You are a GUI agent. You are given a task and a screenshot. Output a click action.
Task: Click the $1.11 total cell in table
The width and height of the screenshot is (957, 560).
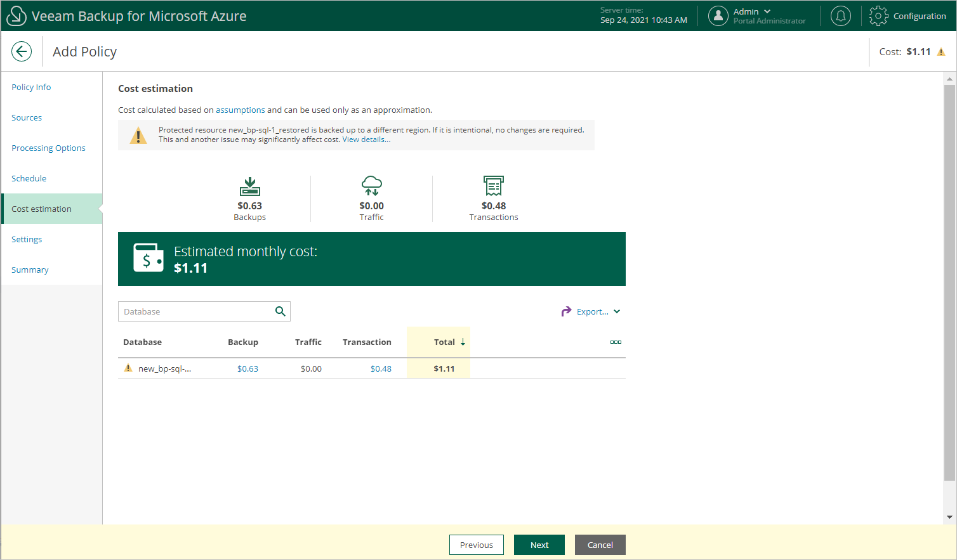pos(444,368)
